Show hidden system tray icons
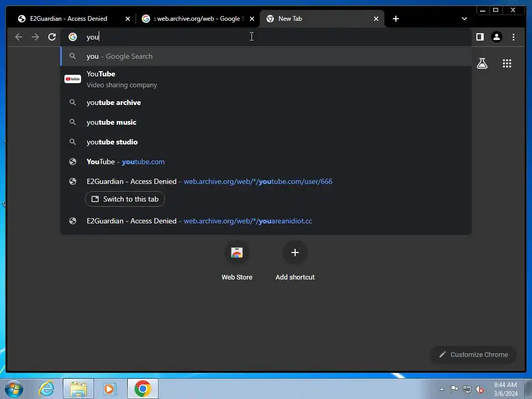The width and height of the screenshot is (532, 399). tap(442, 389)
